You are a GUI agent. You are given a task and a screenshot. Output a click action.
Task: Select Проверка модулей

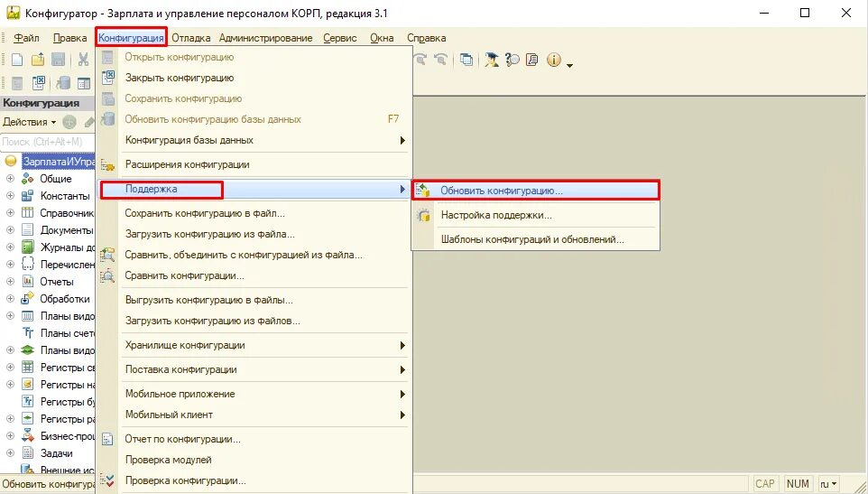pyautogui.click(x=254, y=460)
